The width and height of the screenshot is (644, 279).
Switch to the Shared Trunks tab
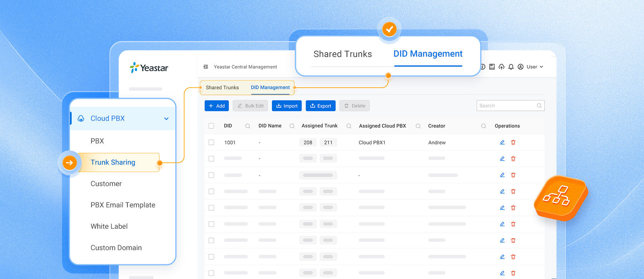(x=222, y=88)
